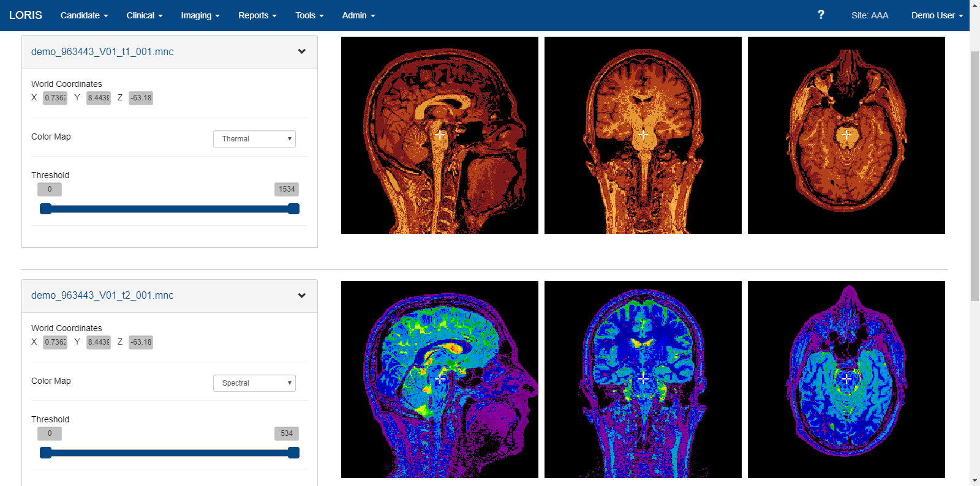Click the t1 coronal brain view
The width and height of the screenshot is (980, 486).
(x=643, y=135)
